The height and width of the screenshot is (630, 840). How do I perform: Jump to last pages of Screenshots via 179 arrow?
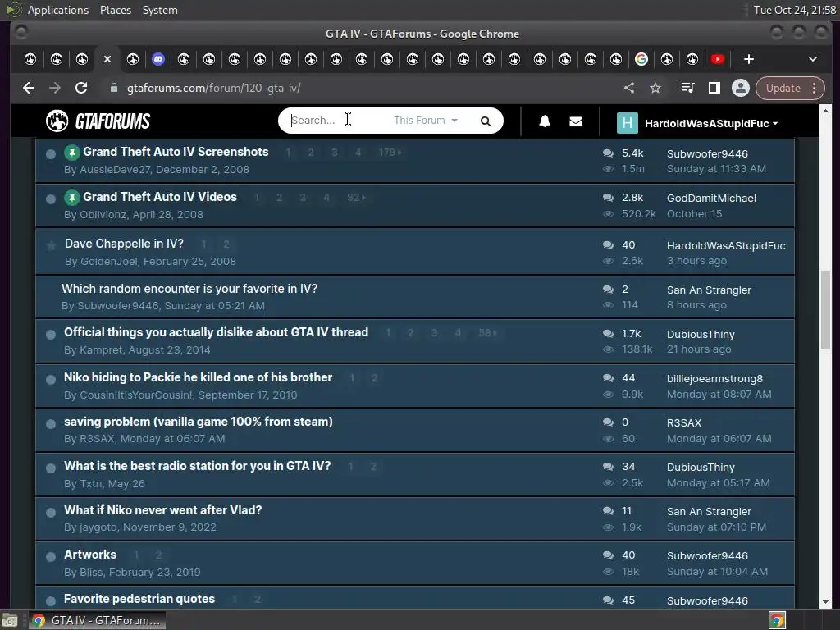(x=390, y=153)
